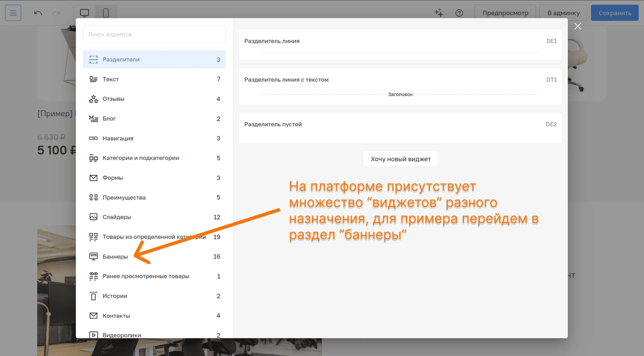Close the widget selection dialog

click(578, 26)
